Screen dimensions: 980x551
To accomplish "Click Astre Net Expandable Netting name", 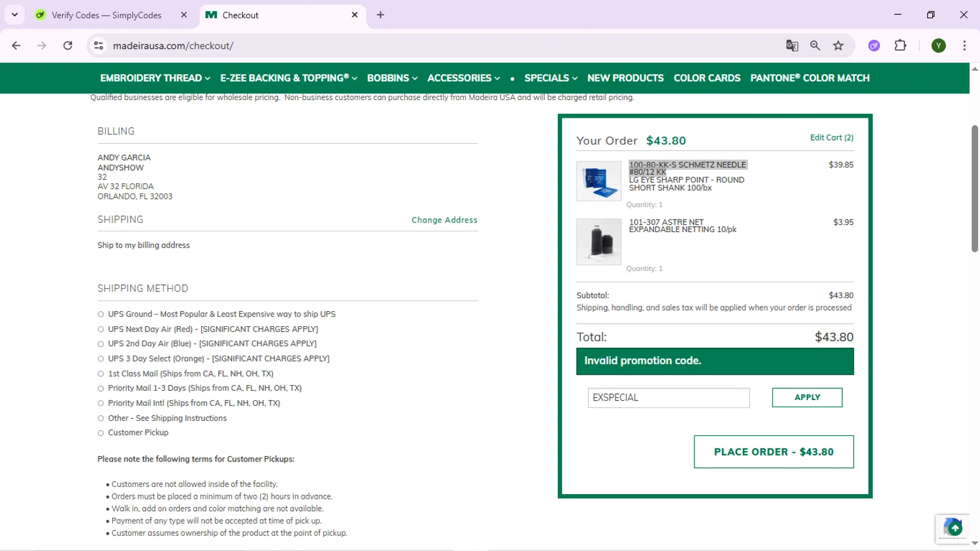I will coord(683,226).
